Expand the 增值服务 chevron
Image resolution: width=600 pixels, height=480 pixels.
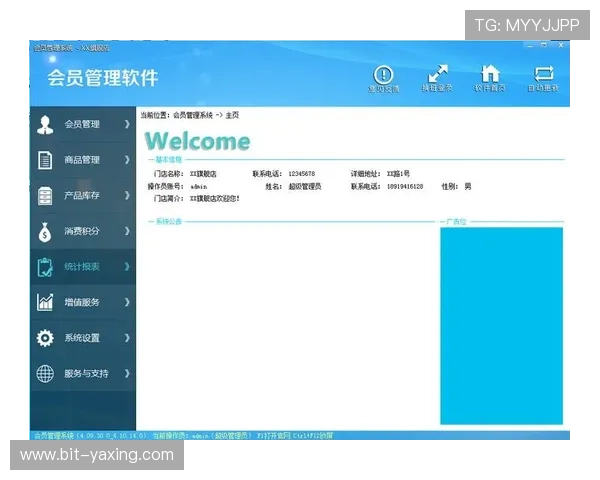(x=127, y=302)
